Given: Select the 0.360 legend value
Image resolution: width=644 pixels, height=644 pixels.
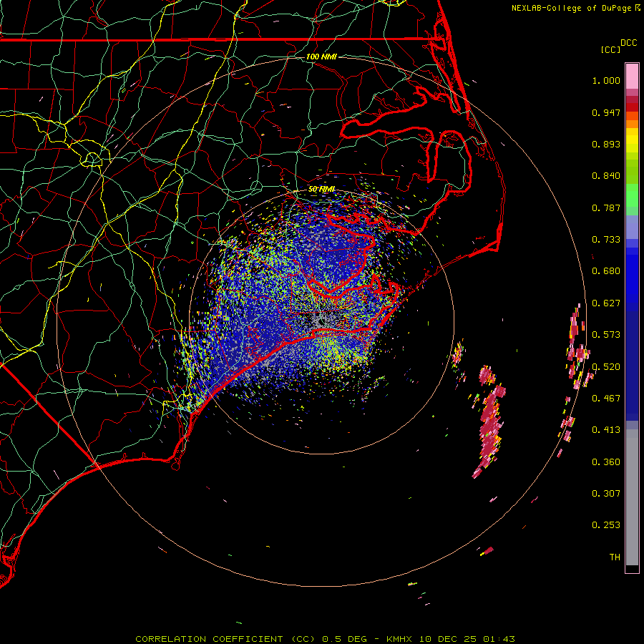Looking at the screenshot, I should (x=606, y=462).
